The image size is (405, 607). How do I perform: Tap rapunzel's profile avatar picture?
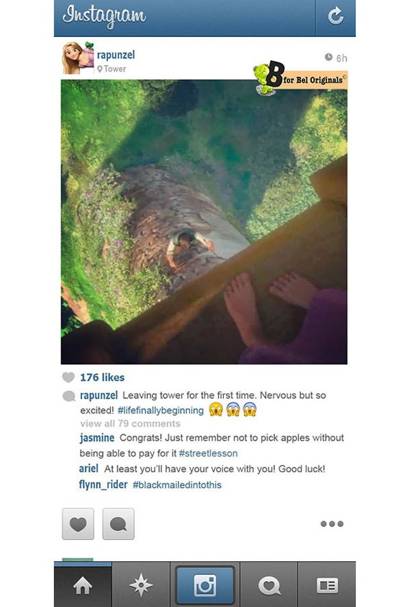click(78, 58)
